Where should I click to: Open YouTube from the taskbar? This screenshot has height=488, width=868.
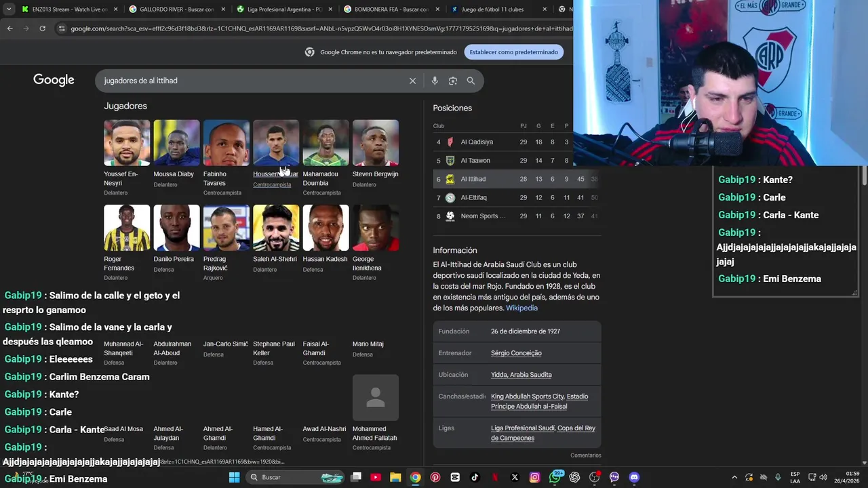pyautogui.click(x=376, y=477)
